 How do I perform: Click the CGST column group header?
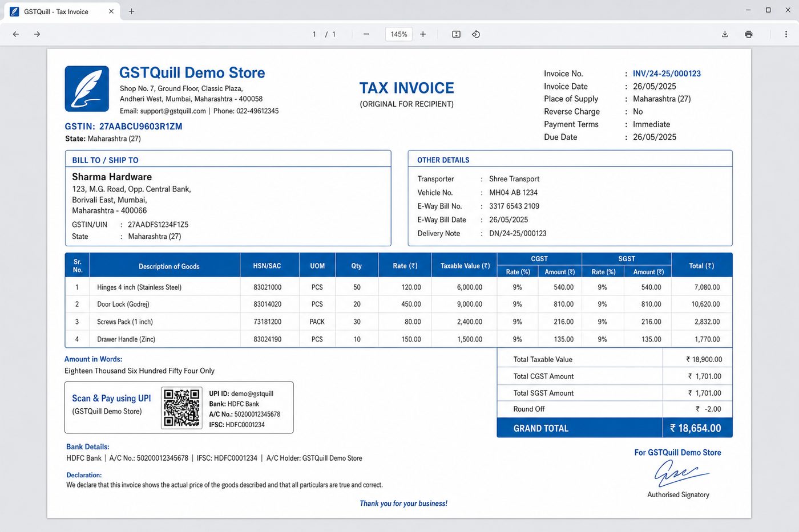(x=539, y=259)
